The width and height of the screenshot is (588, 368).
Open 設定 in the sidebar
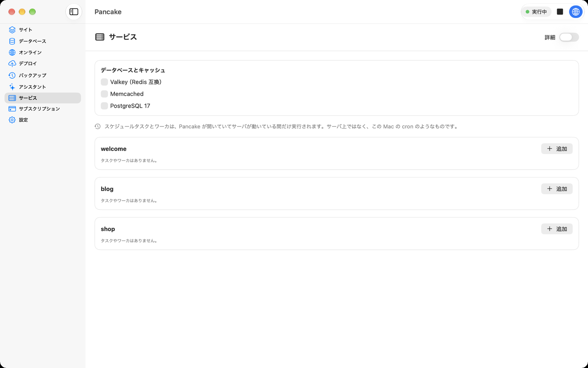point(43,120)
